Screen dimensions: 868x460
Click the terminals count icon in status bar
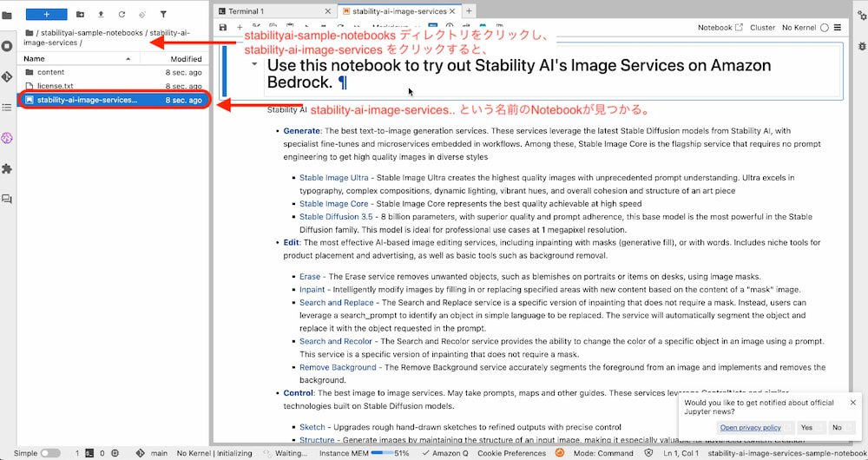click(89, 453)
